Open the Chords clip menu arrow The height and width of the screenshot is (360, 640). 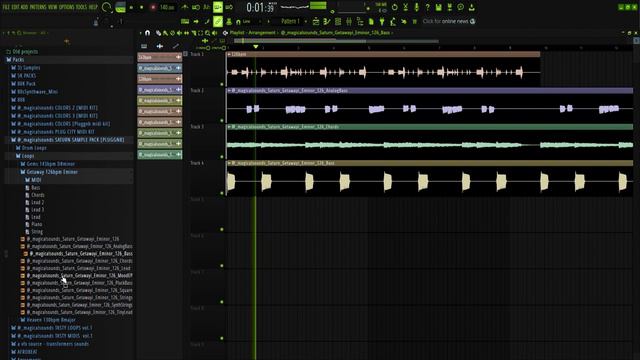229,127
